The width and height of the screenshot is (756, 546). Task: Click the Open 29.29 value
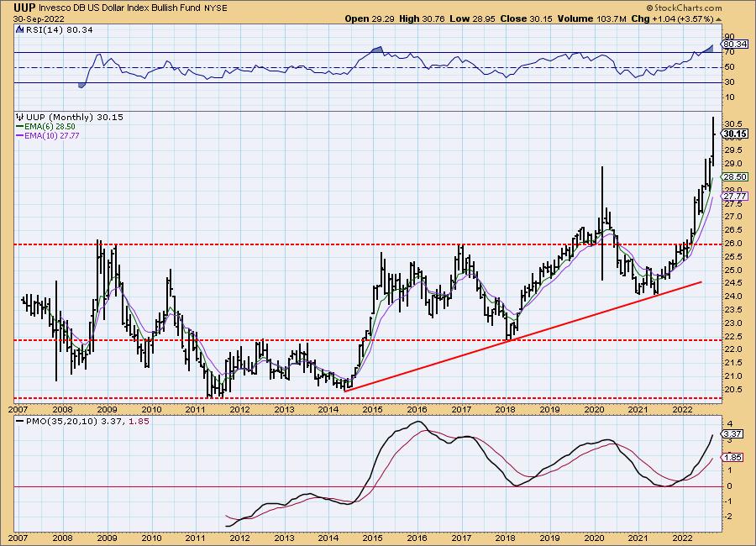pyautogui.click(x=370, y=18)
